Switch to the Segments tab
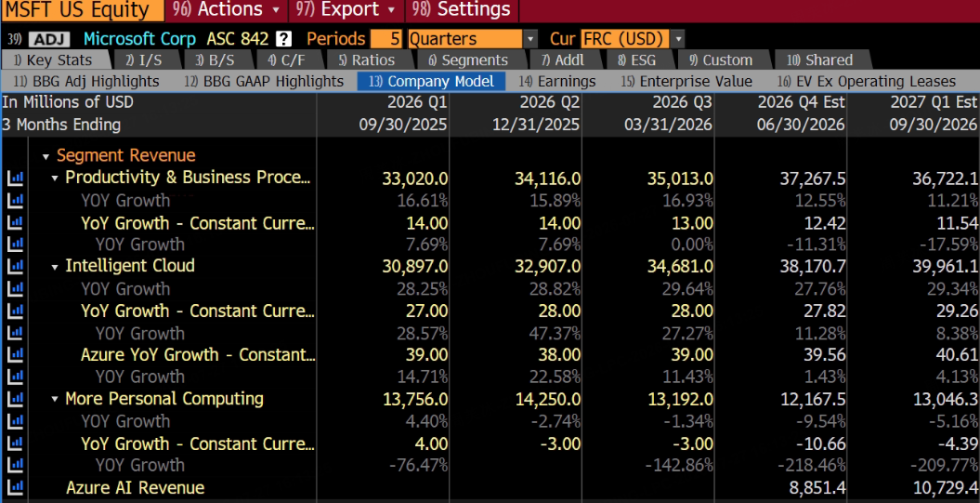 tap(468, 60)
